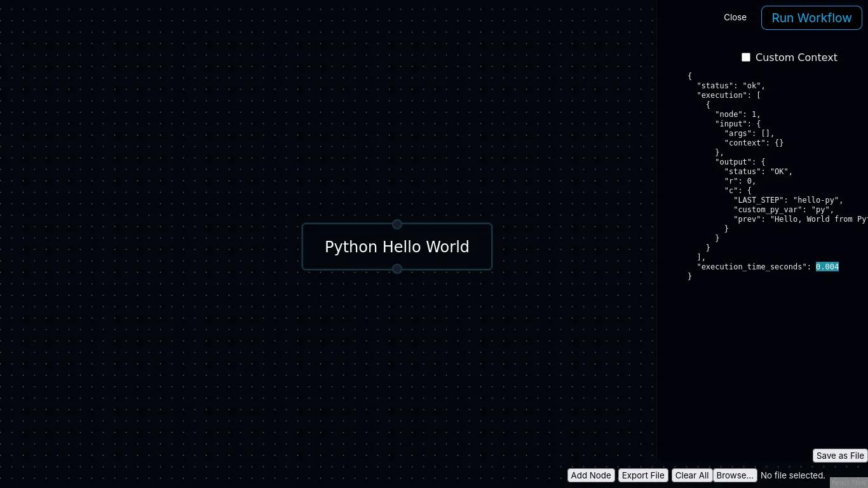Open the Browse file picker
868x488 pixels.
tap(735, 475)
